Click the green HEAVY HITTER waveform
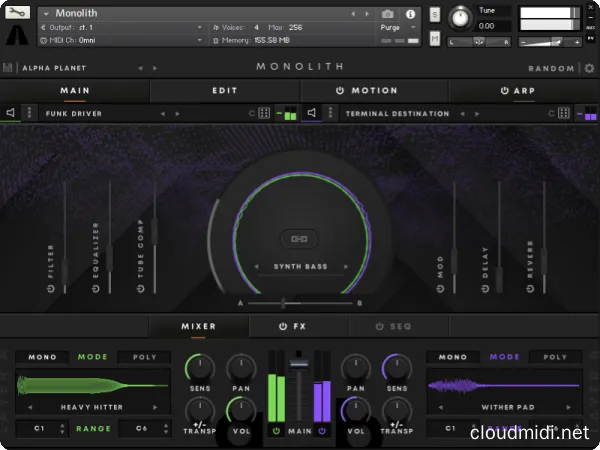 93,385
